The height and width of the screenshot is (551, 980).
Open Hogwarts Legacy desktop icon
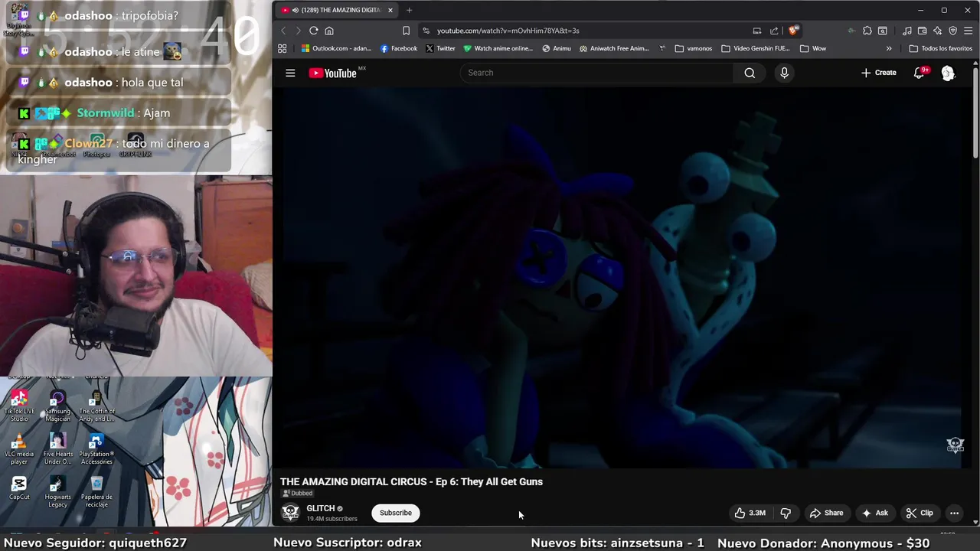click(x=57, y=492)
